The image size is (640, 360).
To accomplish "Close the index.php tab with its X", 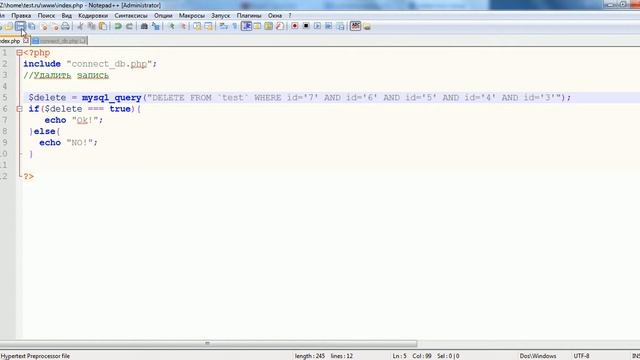I will [x=26, y=40].
